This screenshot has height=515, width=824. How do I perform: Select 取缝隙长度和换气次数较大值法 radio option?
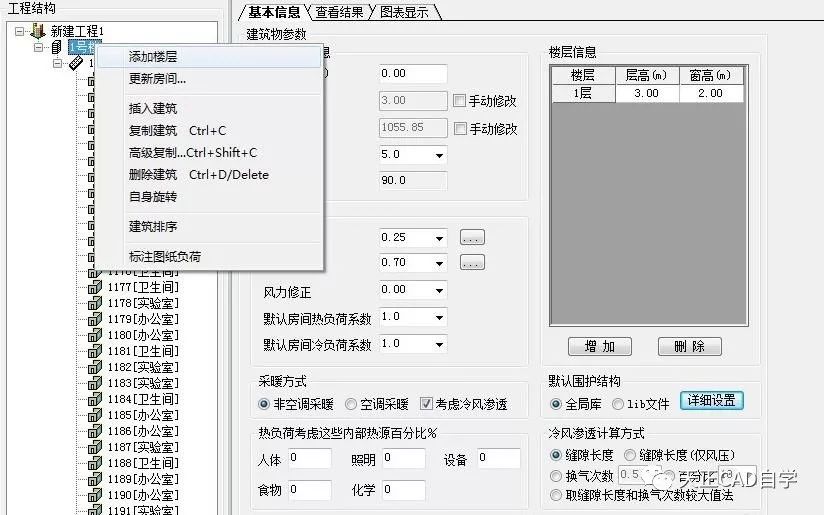coord(555,495)
